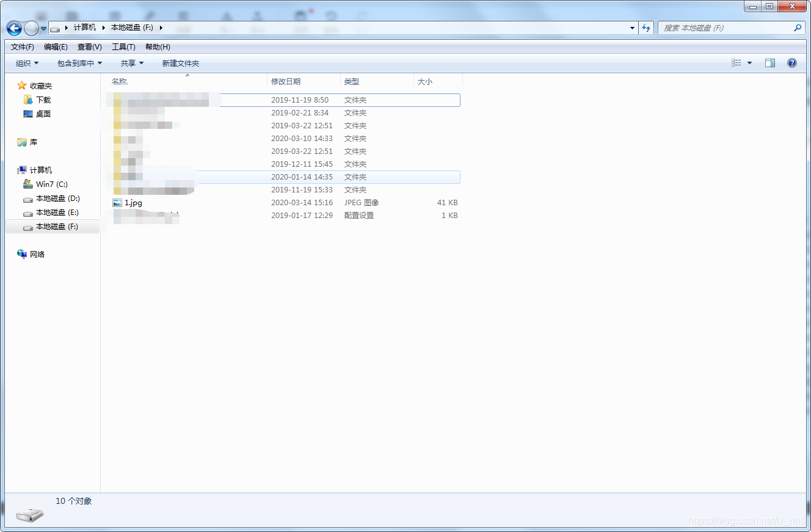Screen dimensions: 811x532
Task: Open the 组织 dropdown
Action: point(27,63)
